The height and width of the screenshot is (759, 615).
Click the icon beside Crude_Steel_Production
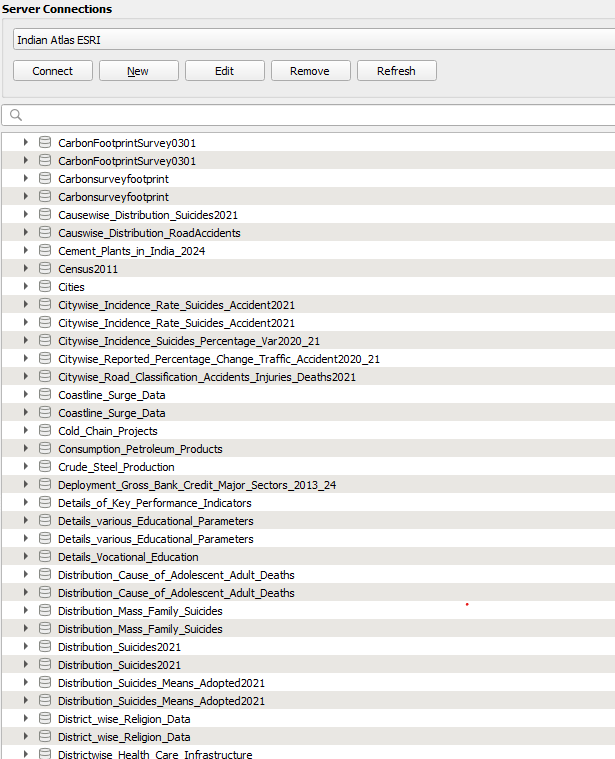click(45, 467)
